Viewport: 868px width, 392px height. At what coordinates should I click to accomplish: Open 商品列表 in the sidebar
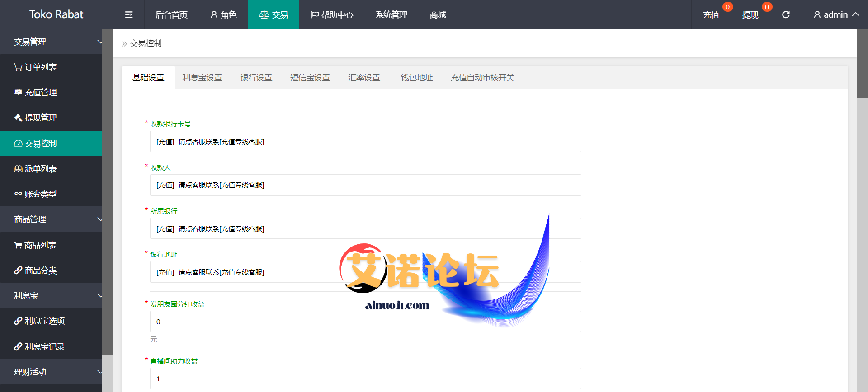click(51, 245)
